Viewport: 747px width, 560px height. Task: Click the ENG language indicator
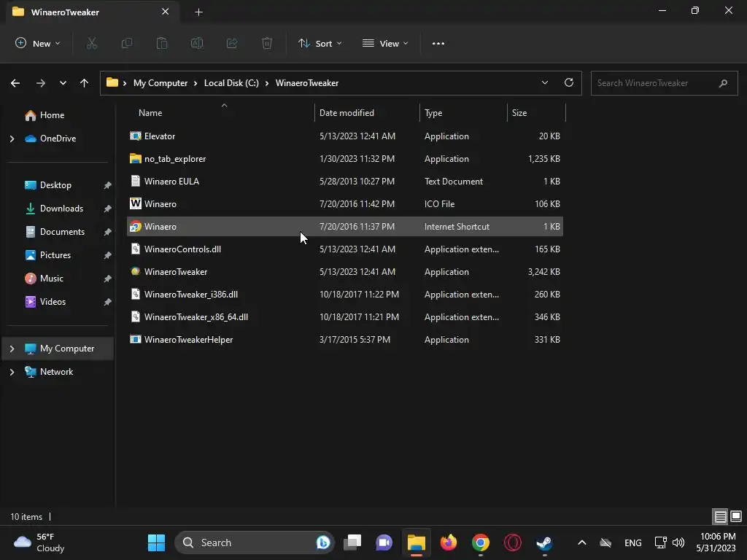632,542
